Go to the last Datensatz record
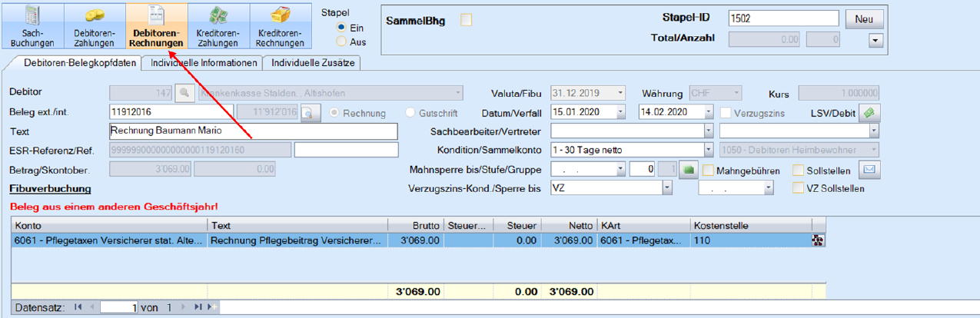Viewport: 980px width, 318px height. 198,307
